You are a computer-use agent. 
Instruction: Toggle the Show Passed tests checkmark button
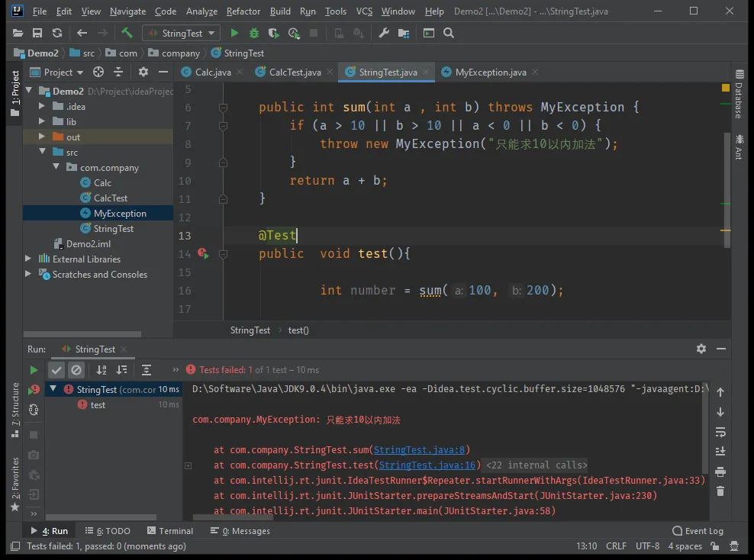coord(56,370)
